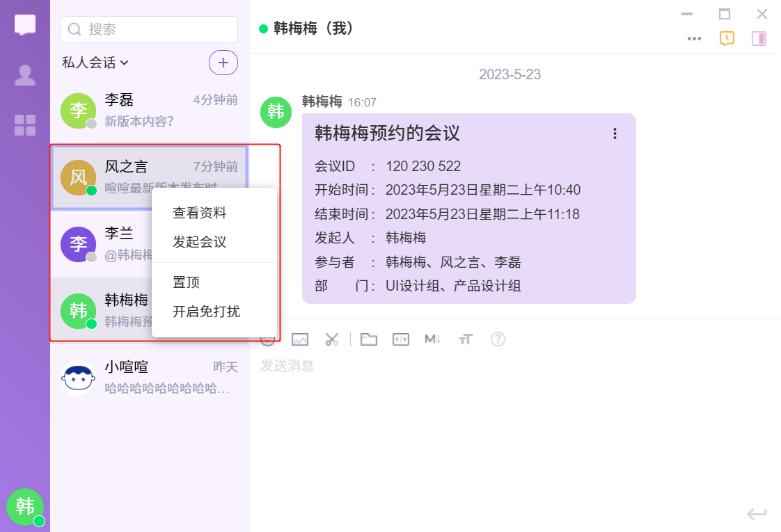Choose 查看资料 from context menu
Image resolution: width=781 pixels, height=532 pixels.
click(x=199, y=213)
